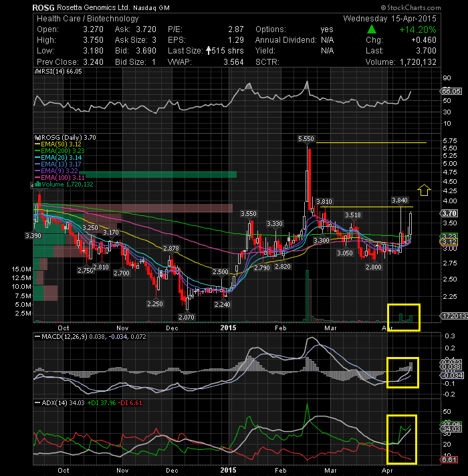Viewport: 468px width, 476px height.
Task: Click the EPS 1.29 value
Action: (236, 40)
